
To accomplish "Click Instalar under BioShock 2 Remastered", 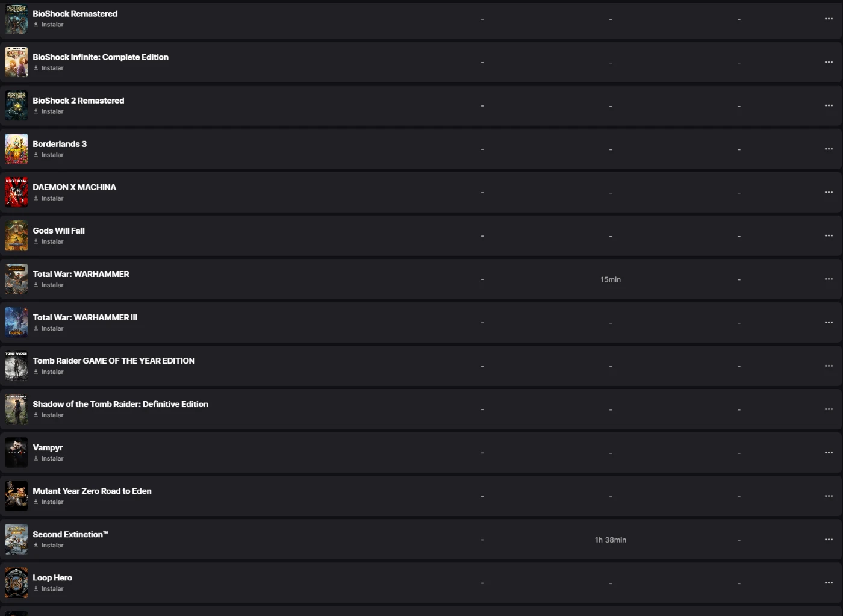I will [49, 111].
